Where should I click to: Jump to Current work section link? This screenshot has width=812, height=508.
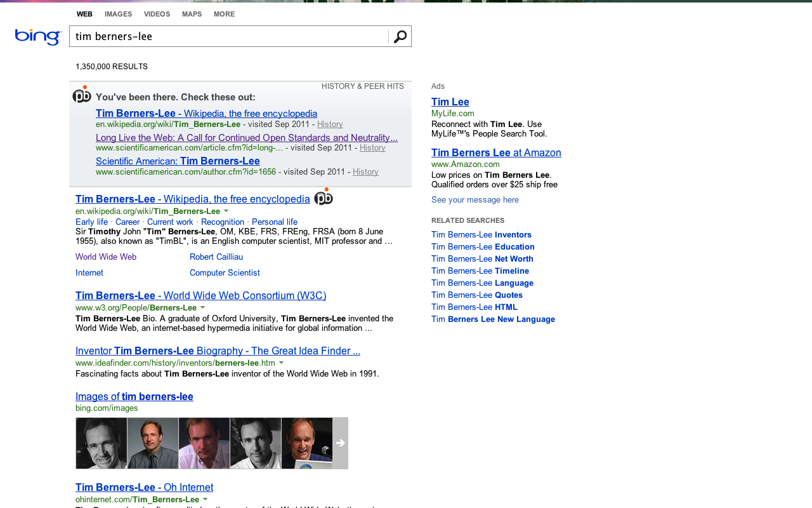click(170, 222)
